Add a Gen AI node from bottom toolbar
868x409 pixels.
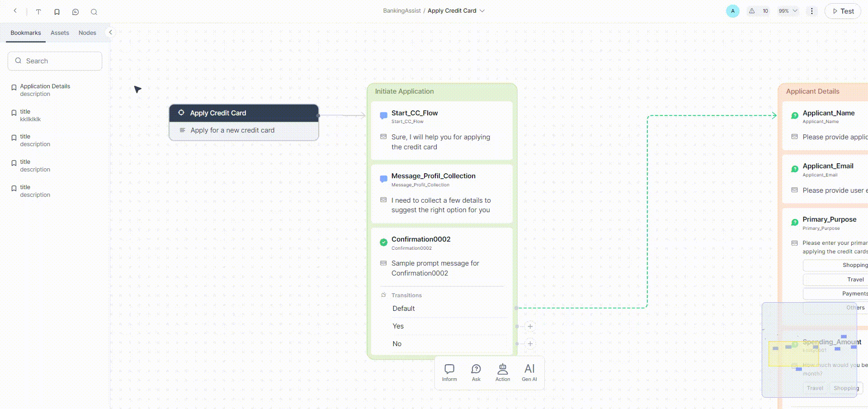tap(529, 373)
